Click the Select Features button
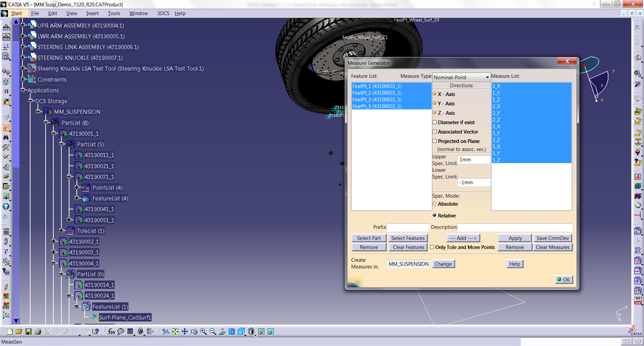The width and height of the screenshot is (644, 346). point(408,238)
